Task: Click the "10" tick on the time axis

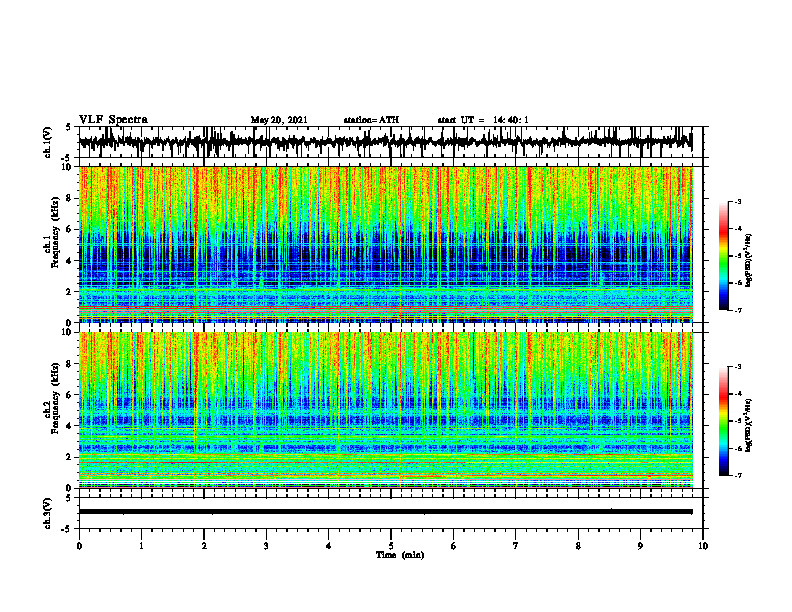Action: (703, 546)
